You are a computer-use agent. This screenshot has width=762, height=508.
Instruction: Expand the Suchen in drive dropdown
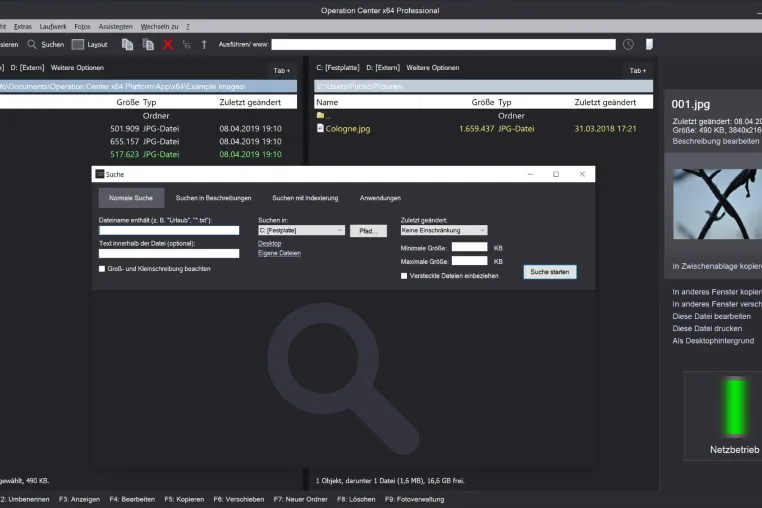point(301,230)
